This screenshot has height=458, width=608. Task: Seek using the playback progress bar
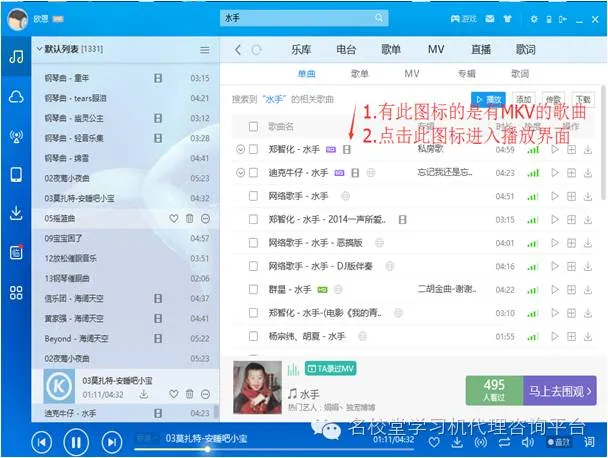click(274, 449)
